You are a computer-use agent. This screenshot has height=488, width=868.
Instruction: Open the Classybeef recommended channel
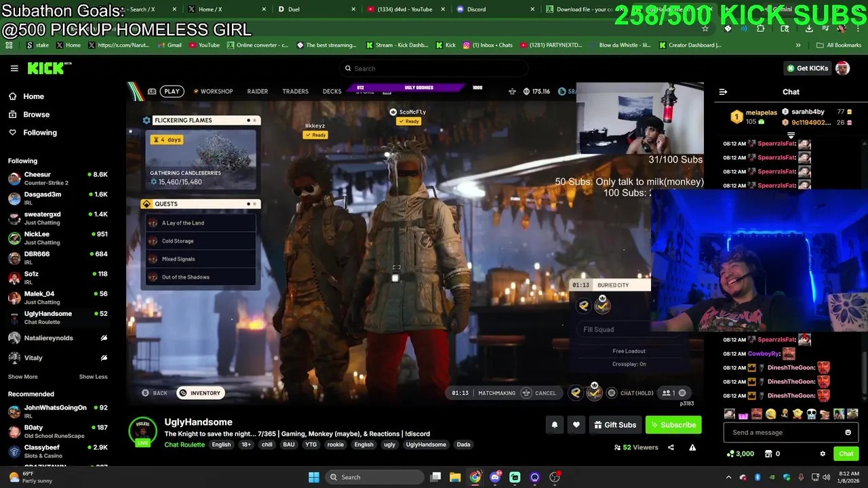coord(58,451)
